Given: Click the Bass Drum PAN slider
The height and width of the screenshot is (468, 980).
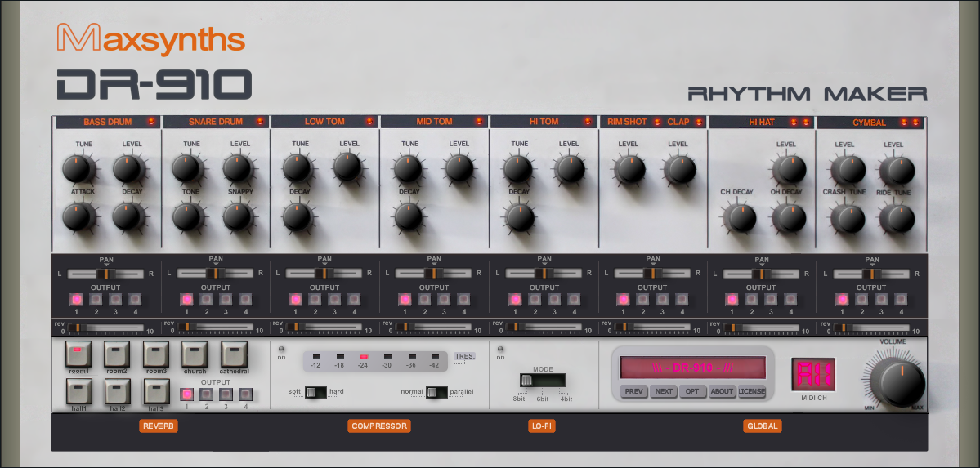Looking at the screenshot, I should (106, 273).
